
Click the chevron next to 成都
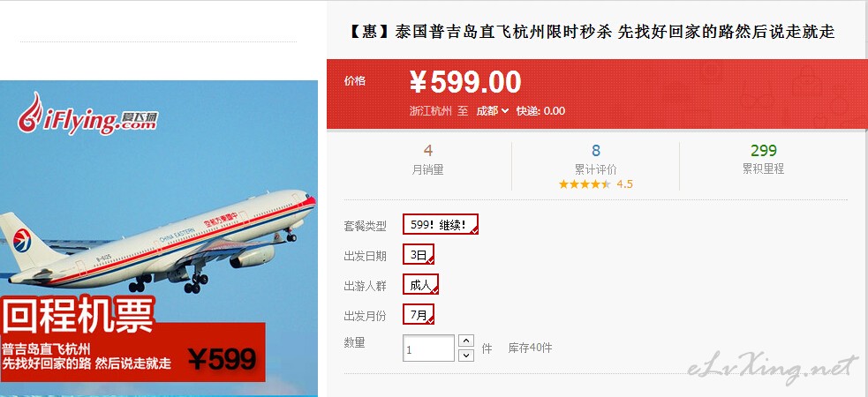click(505, 111)
